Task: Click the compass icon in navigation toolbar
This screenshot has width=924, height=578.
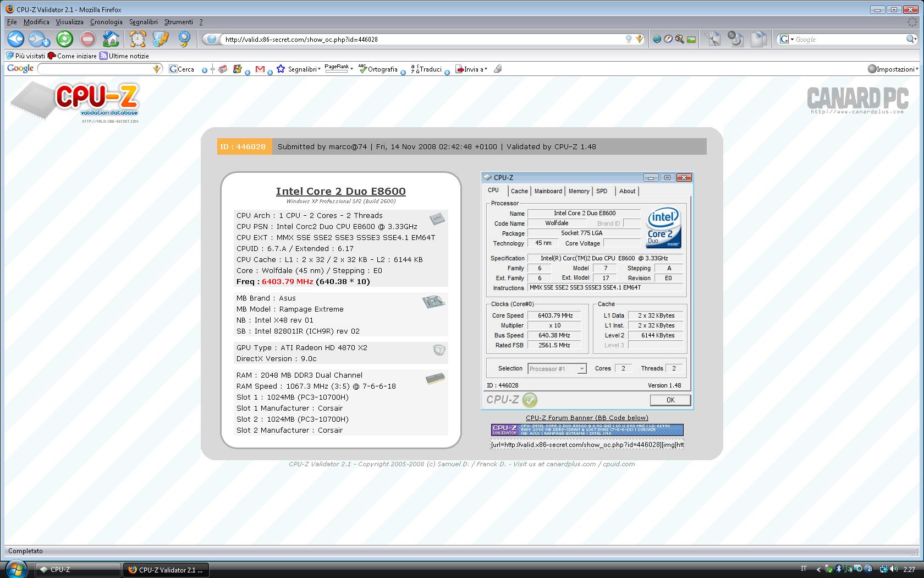Action: click(668, 39)
